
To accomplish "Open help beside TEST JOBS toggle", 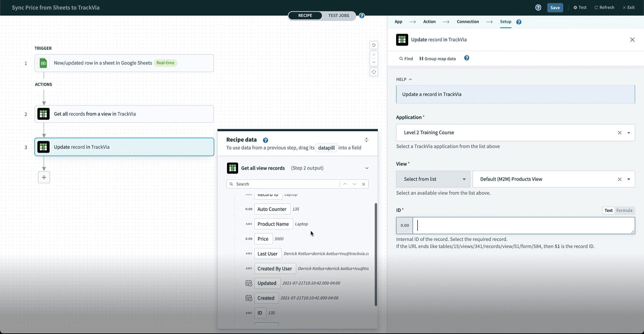I will coord(362,15).
